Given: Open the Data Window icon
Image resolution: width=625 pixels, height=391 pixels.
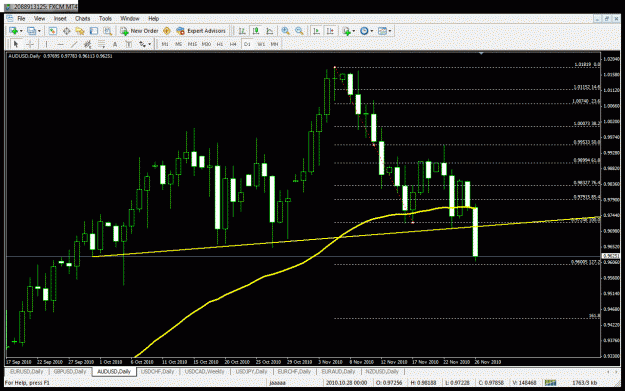Looking at the screenshot, I should (67, 31).
